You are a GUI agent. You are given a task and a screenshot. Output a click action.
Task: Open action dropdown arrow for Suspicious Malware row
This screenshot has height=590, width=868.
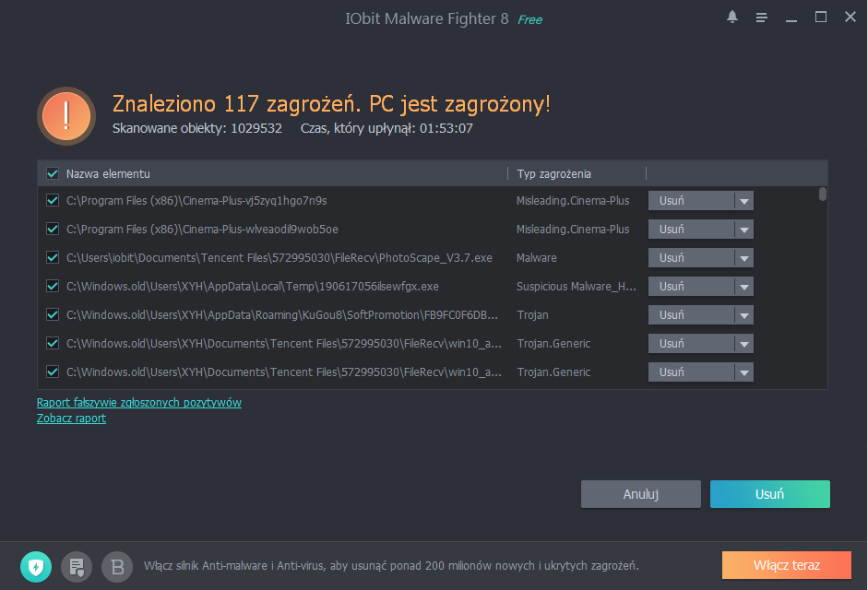pyautogui.click(x=744, y=287)
